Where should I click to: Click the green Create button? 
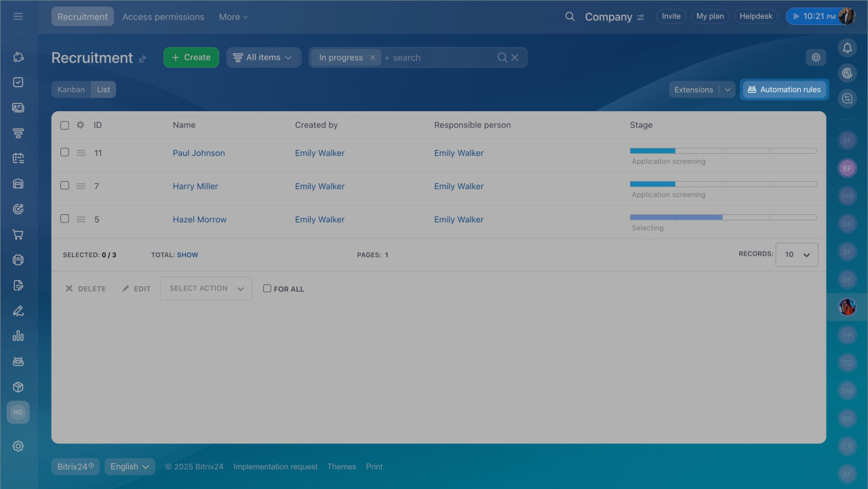tap(191, 58)
